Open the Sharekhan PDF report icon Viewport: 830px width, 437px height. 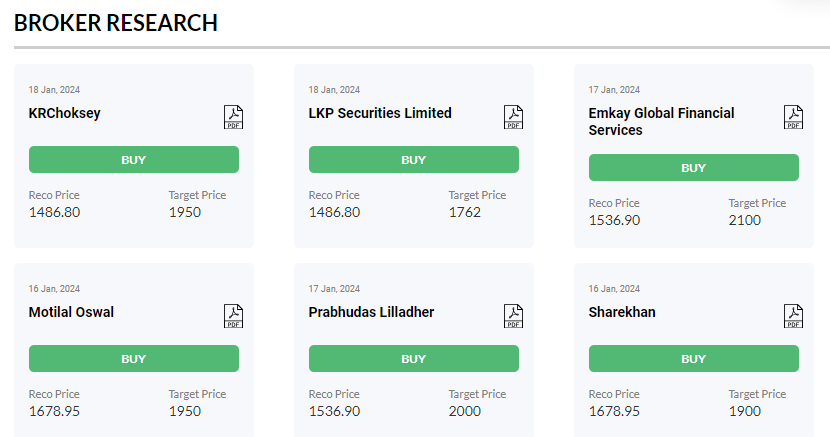pyautogui.click(x=793, y=316)
